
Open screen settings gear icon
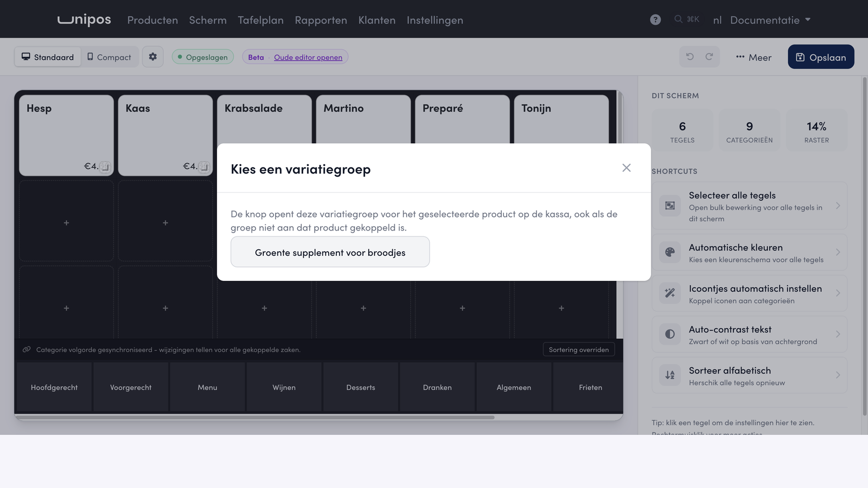(153, 57)
